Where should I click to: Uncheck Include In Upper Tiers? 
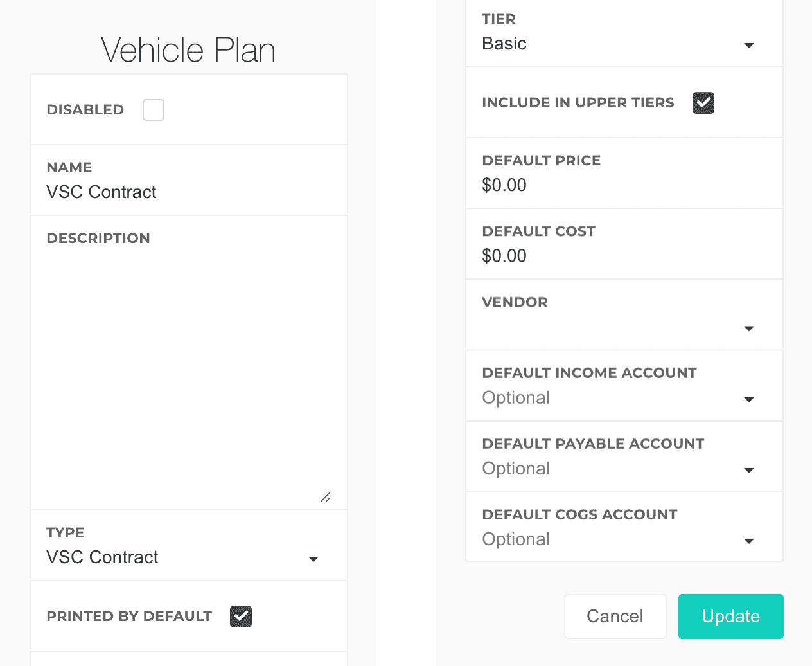tap(703, 103)
